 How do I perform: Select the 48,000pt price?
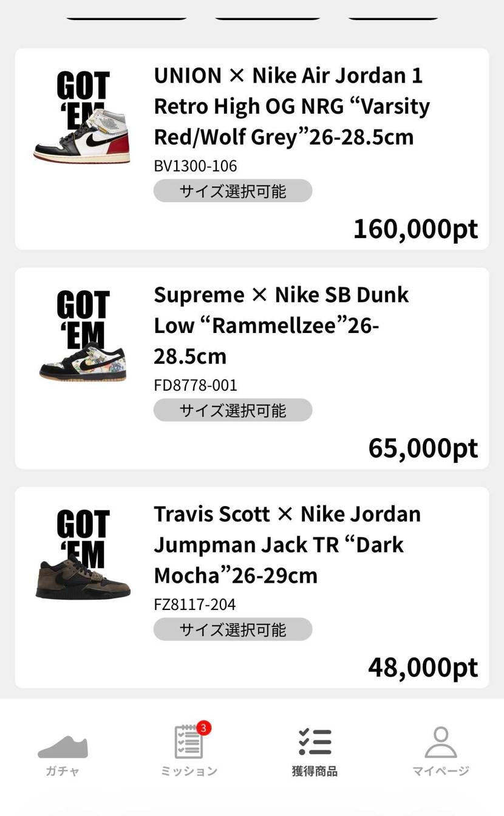pyautogui.click(x=423, y=668)
